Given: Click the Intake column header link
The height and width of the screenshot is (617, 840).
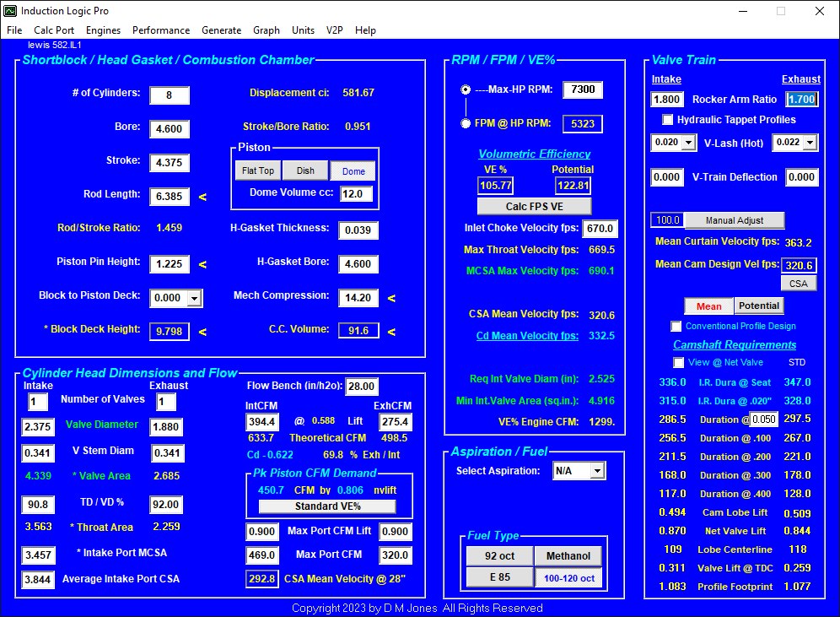Looking at the screenshot, I should [666, 79].
